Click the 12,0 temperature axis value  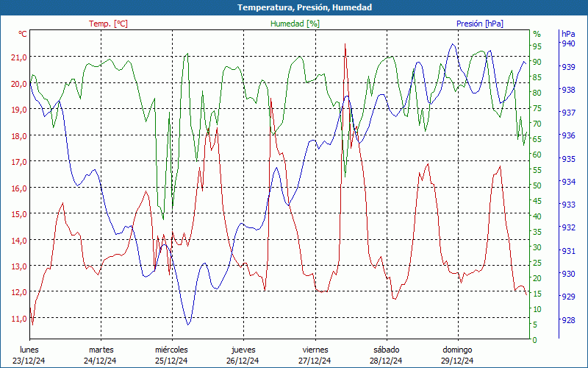click(x=19, y=292)
